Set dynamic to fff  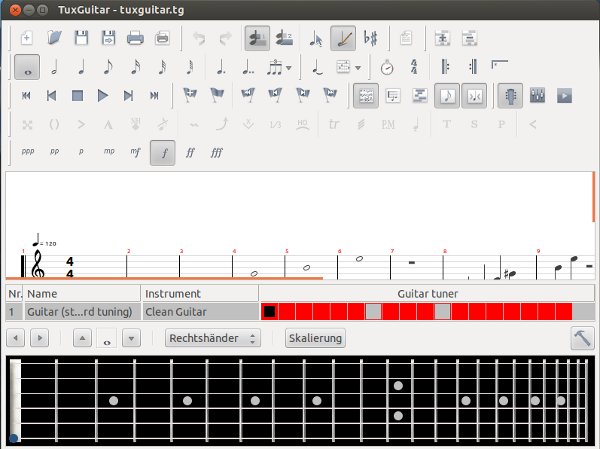tap(217, 153)
